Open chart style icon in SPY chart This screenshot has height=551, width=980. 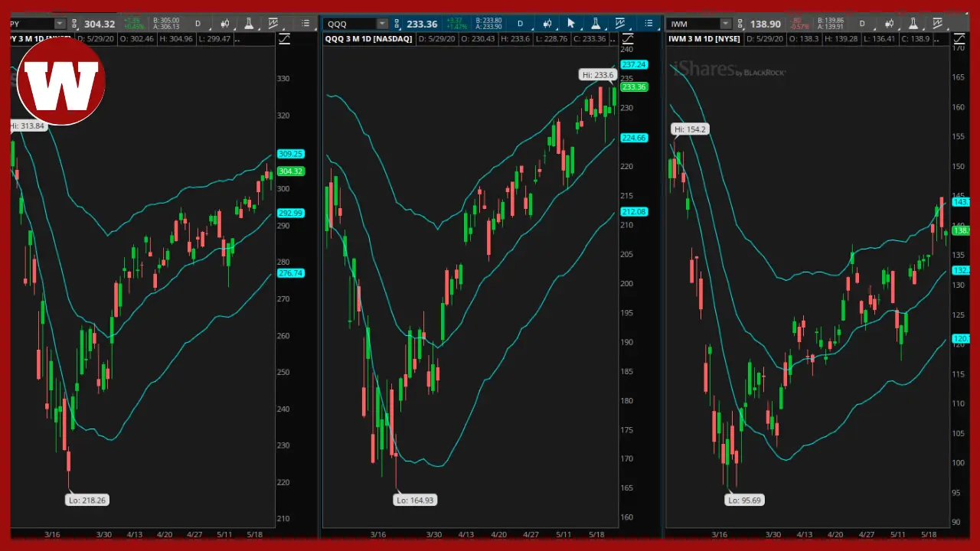point(225,24)
